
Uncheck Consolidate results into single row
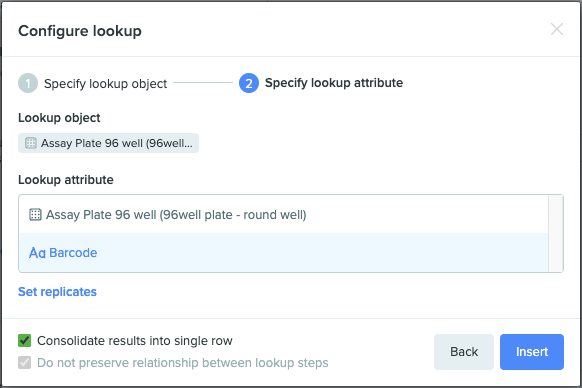pos(24,340)
